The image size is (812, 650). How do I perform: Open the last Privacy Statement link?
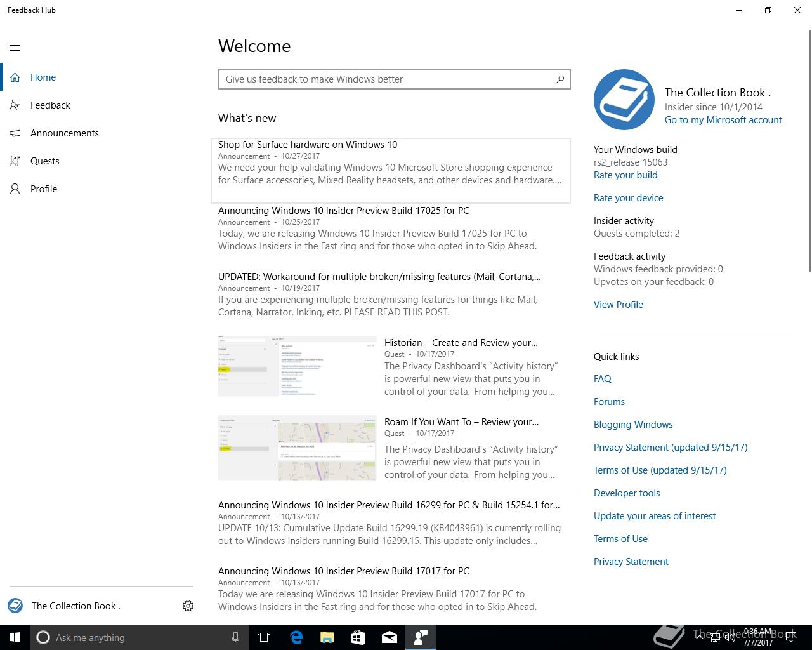tap(631, 562)
